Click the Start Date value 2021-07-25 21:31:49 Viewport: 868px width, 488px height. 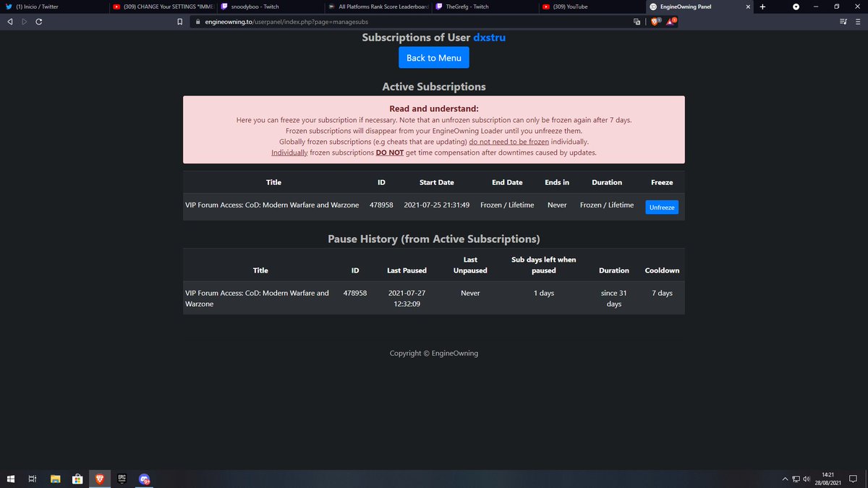[x=437, y=205]
